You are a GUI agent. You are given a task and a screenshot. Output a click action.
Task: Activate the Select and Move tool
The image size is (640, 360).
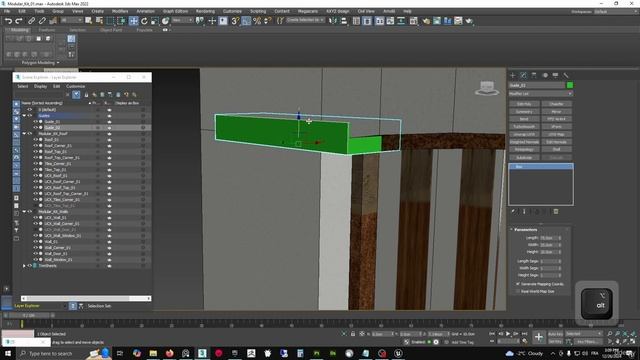[133, 21]
